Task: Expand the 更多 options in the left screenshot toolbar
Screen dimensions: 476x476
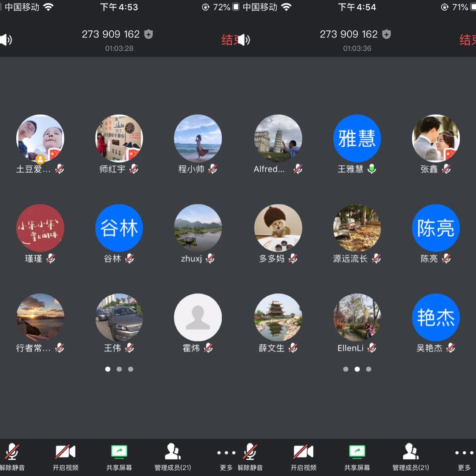Action: pyautogui.click(x=226, y=457)
